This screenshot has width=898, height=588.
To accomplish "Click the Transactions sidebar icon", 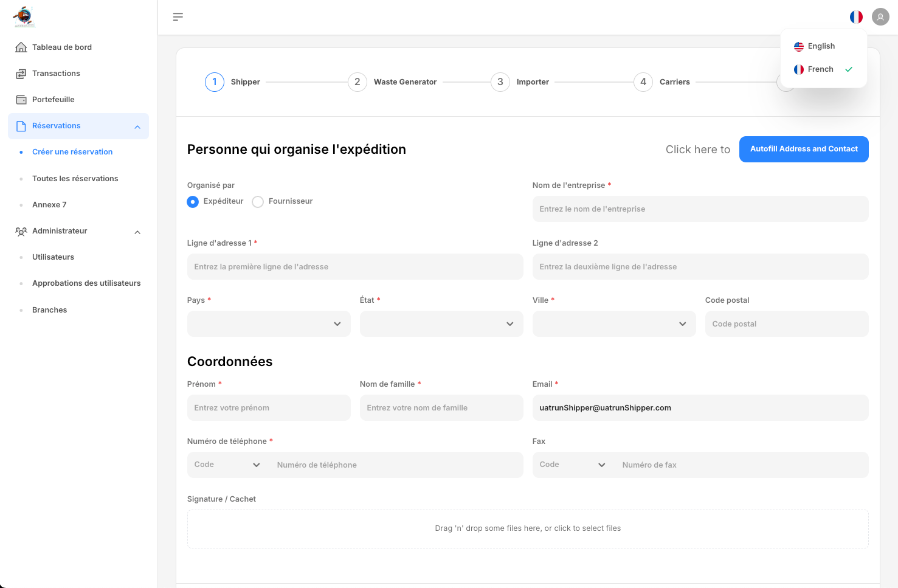I will (21, 74).
